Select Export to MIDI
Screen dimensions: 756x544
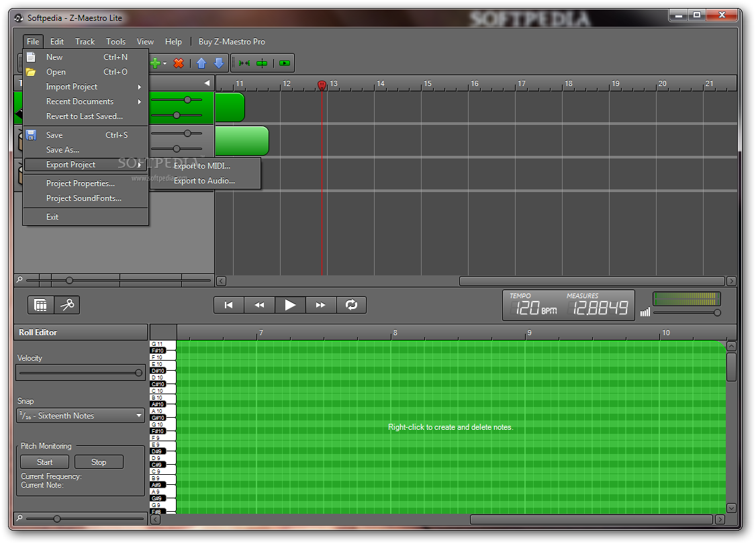205,166
